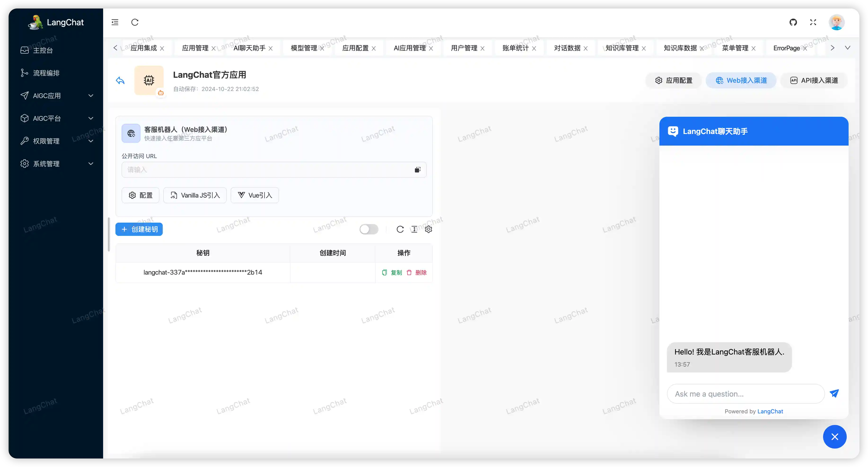Close the chat widget with blue round button
Image resolution: width=868 pixels, height=467 pixels.
[834, 437]
